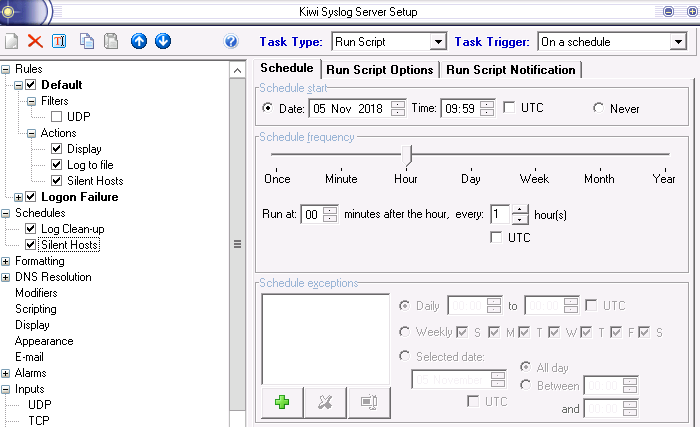Increase the every hour(s) spinner value
The height and width of the screenshot is (427, 700).
coord(520,209)
